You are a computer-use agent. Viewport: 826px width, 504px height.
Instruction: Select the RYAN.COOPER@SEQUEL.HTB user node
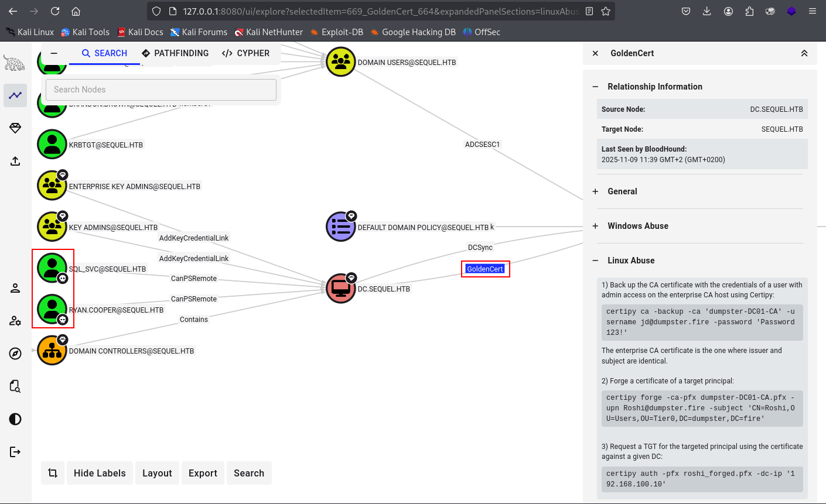tap(52, 309)
